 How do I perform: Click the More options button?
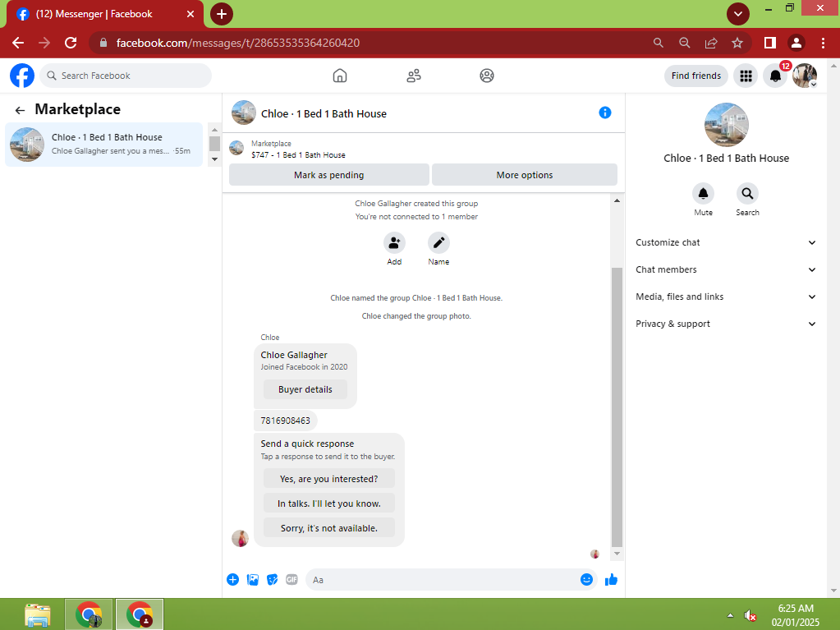click(525, 175)
